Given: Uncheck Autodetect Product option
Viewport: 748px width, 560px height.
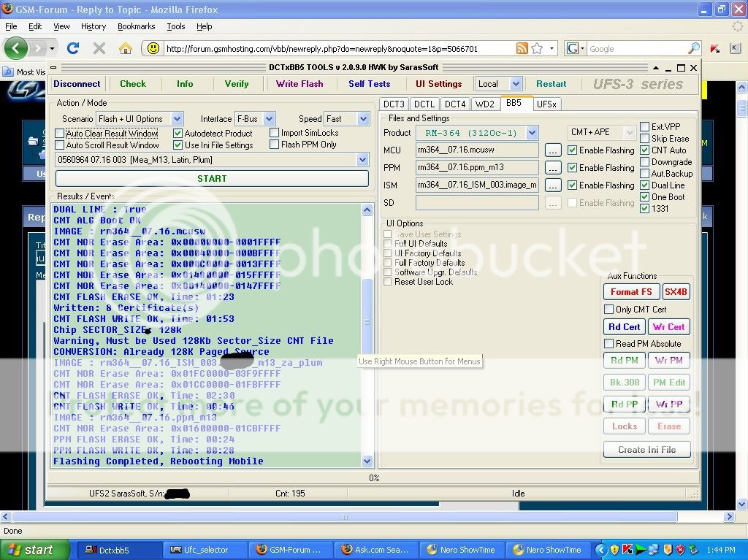Looking at the screenshot, I should pos(178,133).
